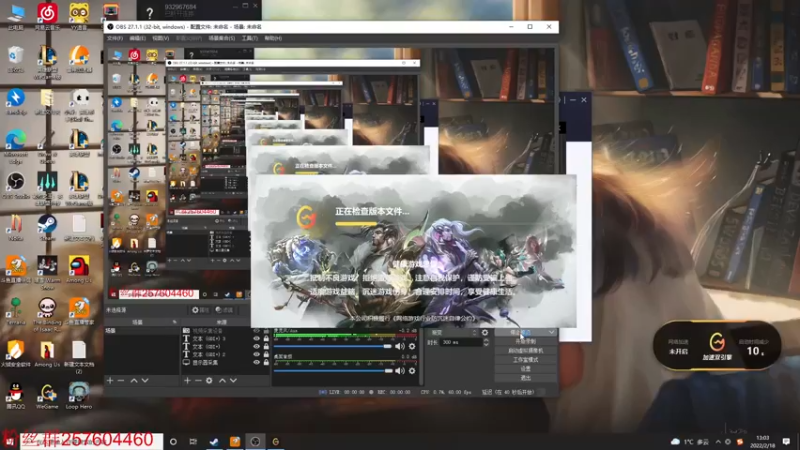800x450 pixels.
Task: Open the YY语音 desktop icon
Action: pyautogui.click(x=79, y=16)
